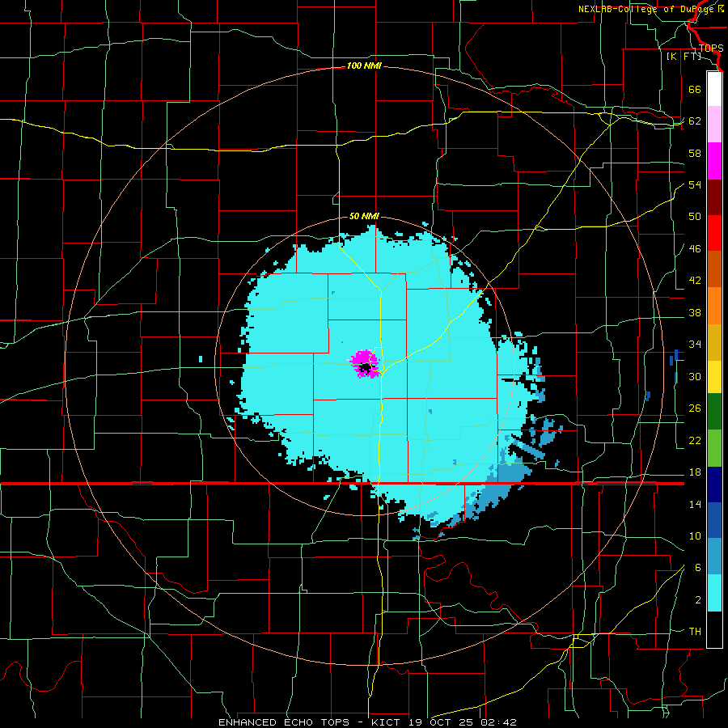
Task: Click the 30 value on legend scale
Action: (x=695, y=376)
